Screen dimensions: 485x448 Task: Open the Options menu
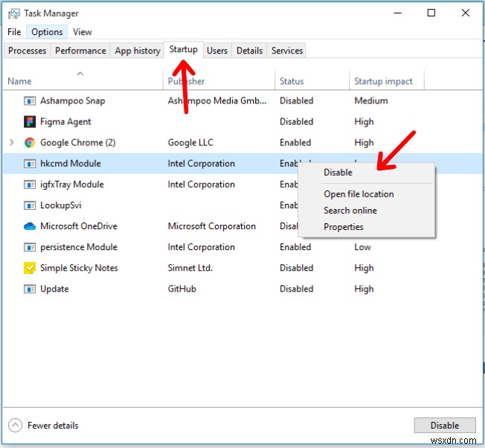[x=47, y=32]
